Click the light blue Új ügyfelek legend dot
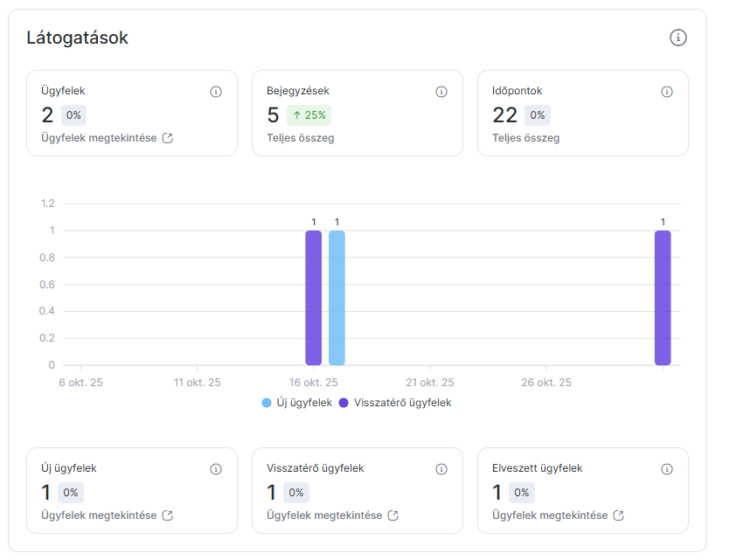This screenshot has width=743, height=560. [x=267, y=403]
